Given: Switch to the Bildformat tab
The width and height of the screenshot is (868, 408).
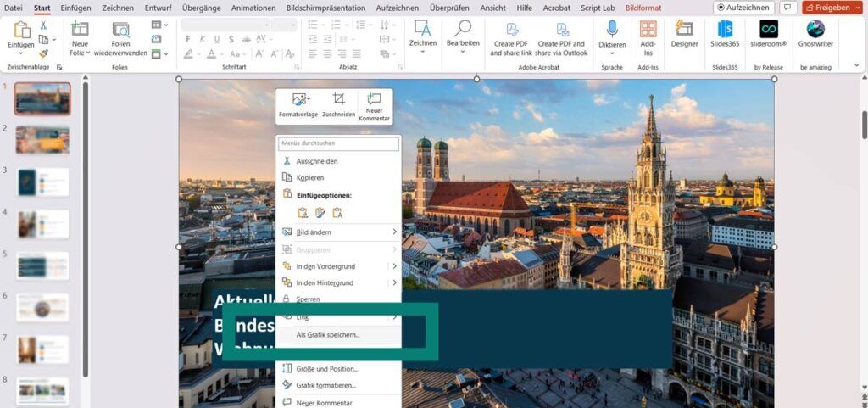Looking at the screenshot, I should click(643, 8).
